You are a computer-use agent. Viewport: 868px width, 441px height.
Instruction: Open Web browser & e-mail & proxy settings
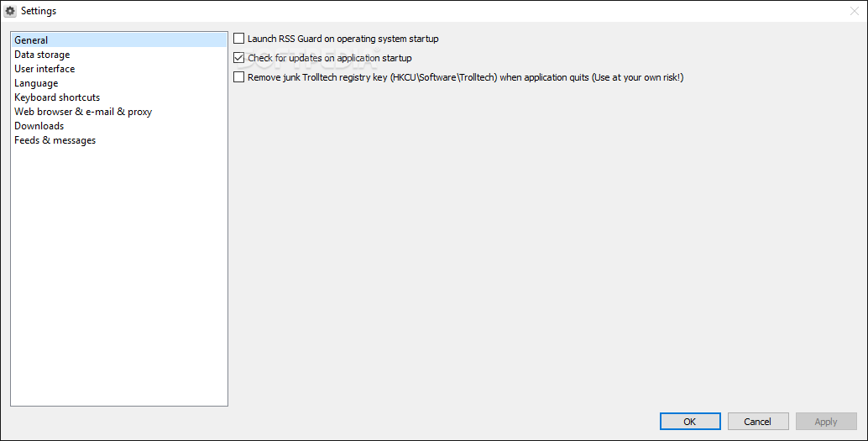coord(118,112)
